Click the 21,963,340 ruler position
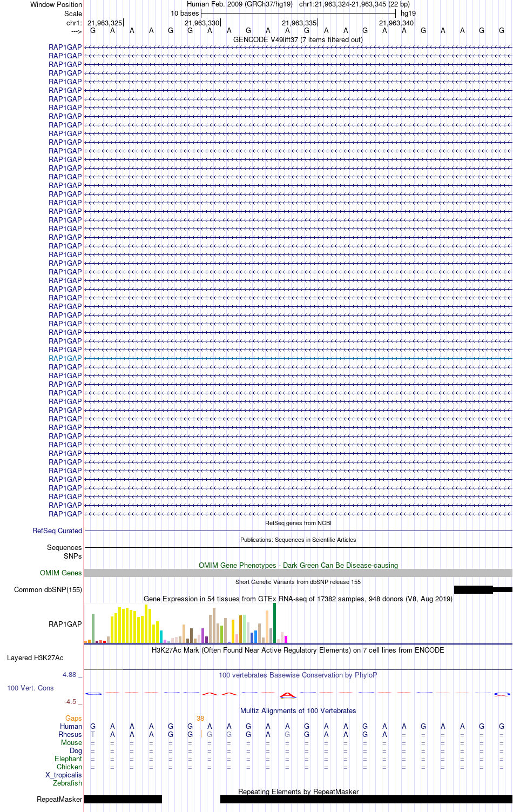This screenshot has width=513, height=812. point(396,23)
